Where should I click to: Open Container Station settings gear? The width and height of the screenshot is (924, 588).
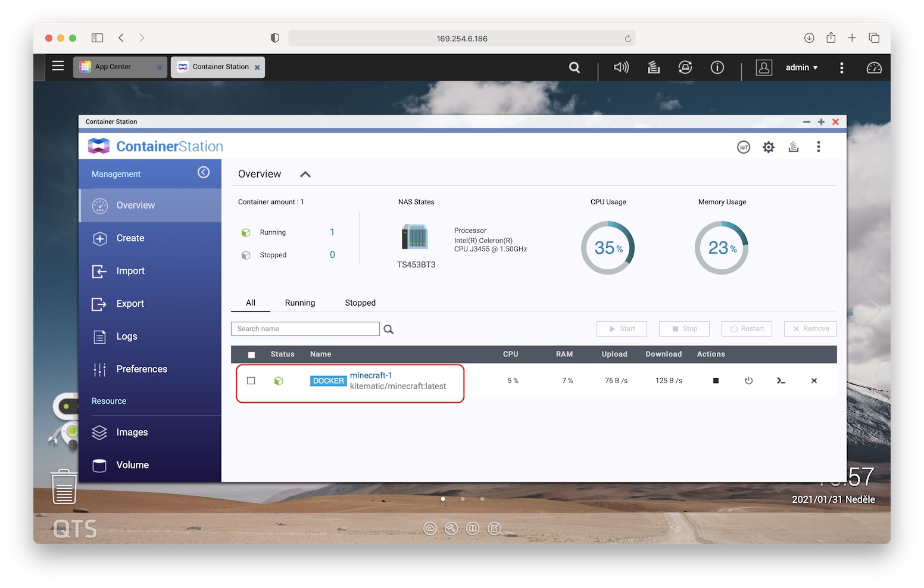pos(769,147)
